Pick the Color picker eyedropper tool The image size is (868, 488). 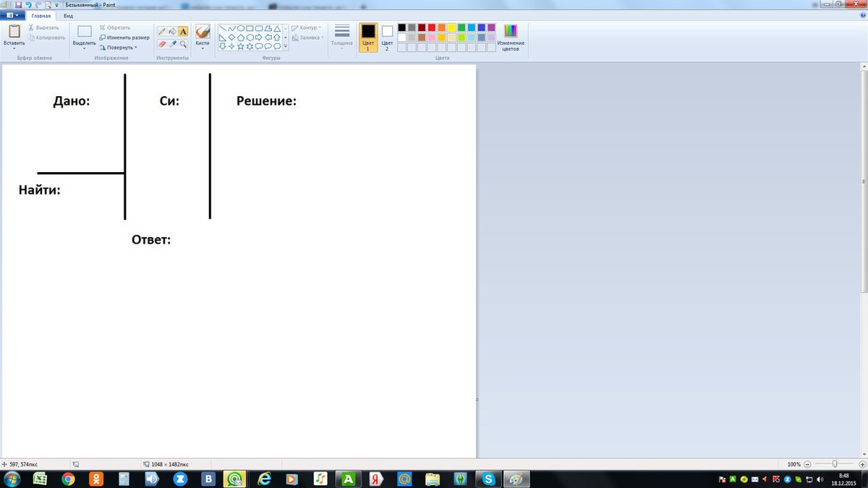172,44
